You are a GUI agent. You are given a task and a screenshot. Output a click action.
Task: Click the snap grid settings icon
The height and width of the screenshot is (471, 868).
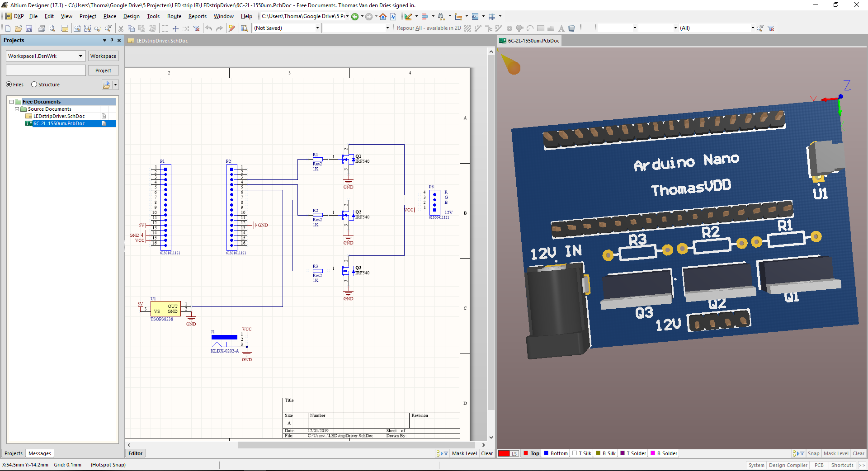(493, 16)
